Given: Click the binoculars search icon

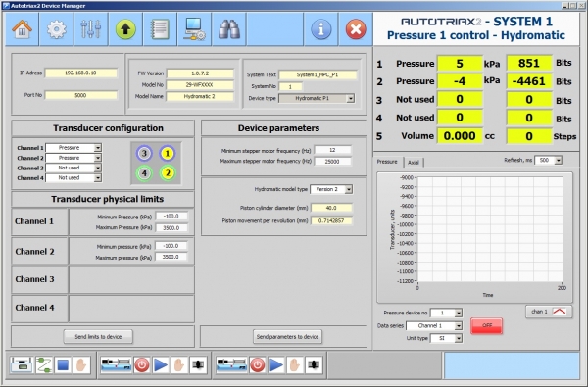Looking at the screenshot, I should [228, 29].
